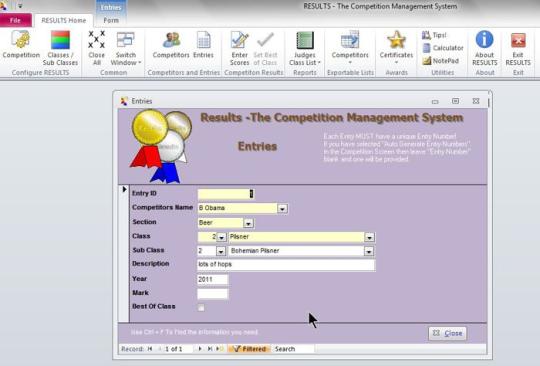The image size is (540, 366).
Task: Click the Quick Access Toolbar customize arrow
Action: 20,6
